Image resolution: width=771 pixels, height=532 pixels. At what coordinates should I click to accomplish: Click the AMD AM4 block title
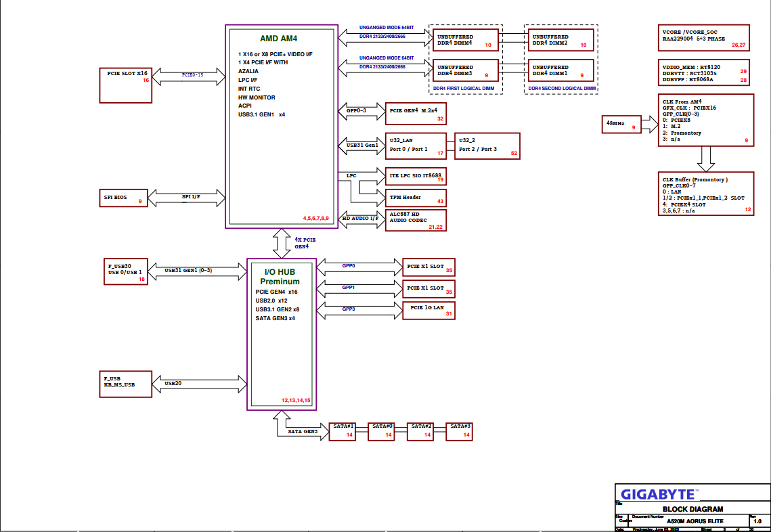[x=278, y=39]
